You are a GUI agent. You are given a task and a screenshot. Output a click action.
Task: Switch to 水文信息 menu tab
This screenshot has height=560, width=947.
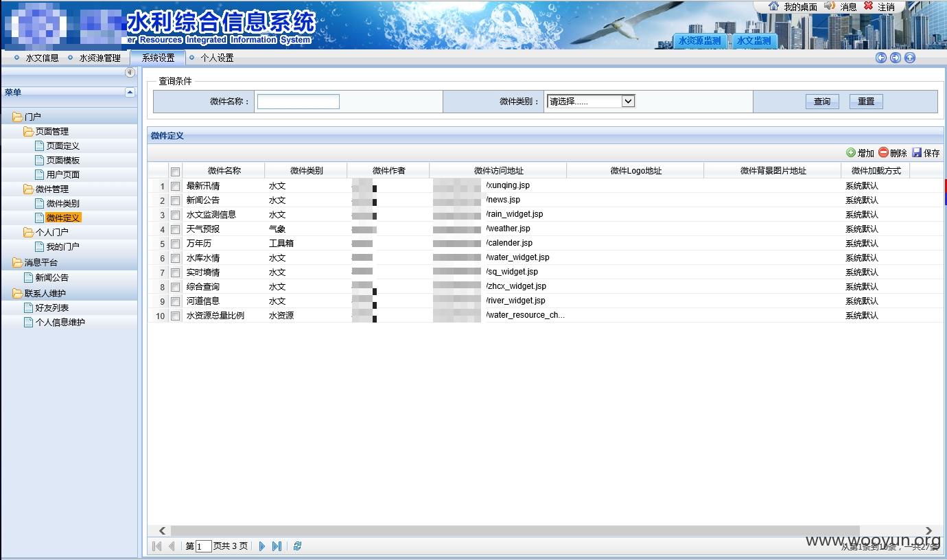pyautogui.click(x=42, y=58)
